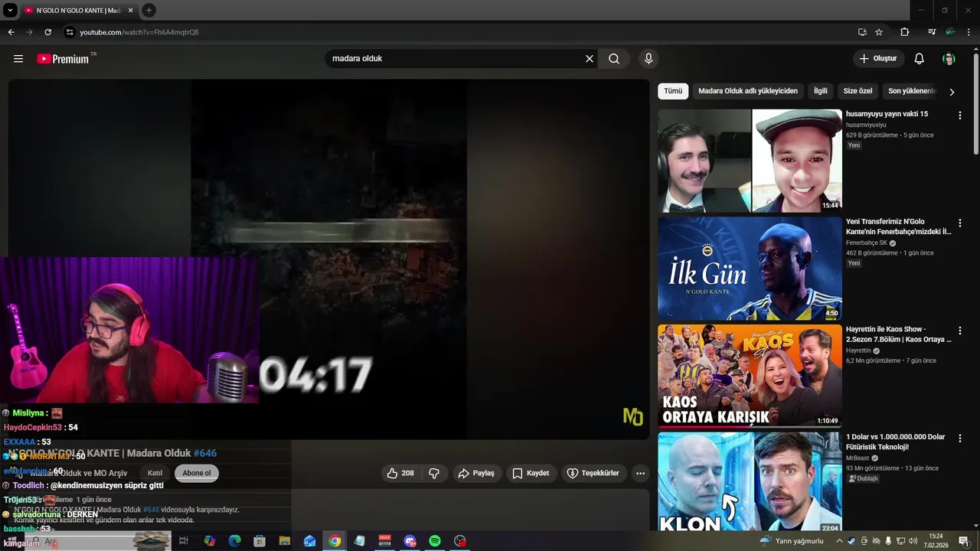
Task: Click the address bar URL
Action: pos(139,32)
